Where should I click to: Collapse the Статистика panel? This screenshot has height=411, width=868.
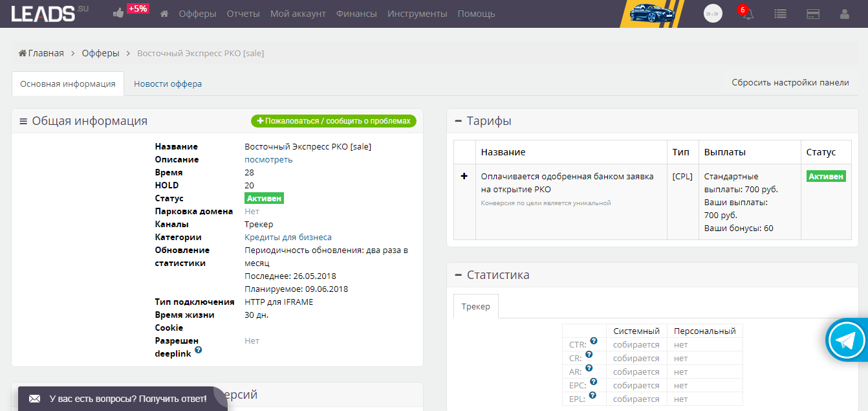(x=458, y=275)
